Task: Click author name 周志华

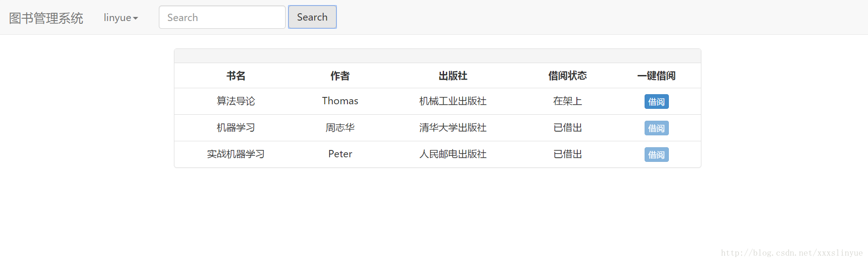Action: pos(340,128)
